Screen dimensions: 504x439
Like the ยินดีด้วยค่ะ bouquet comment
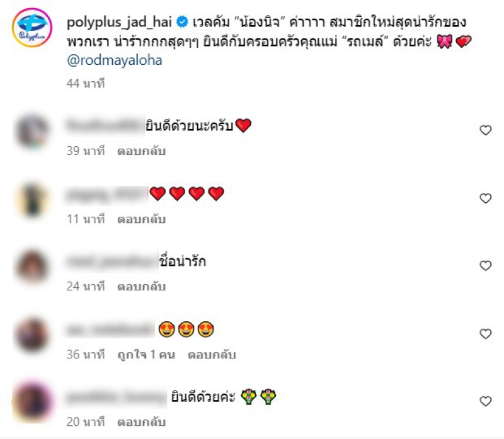(485, 401)
